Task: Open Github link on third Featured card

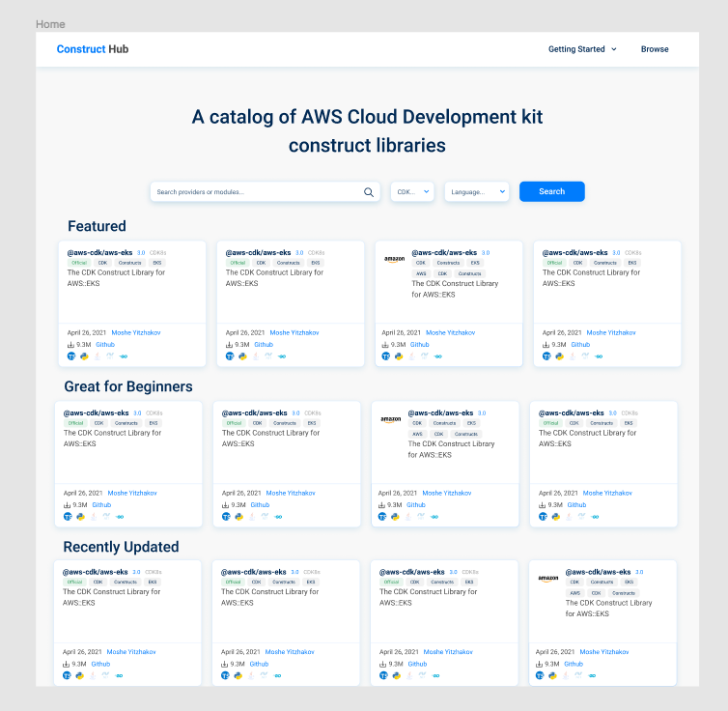Action: click(419, 345)
